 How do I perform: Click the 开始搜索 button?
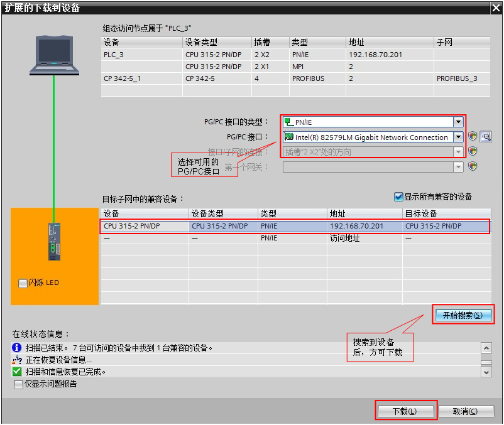[463, 315]
